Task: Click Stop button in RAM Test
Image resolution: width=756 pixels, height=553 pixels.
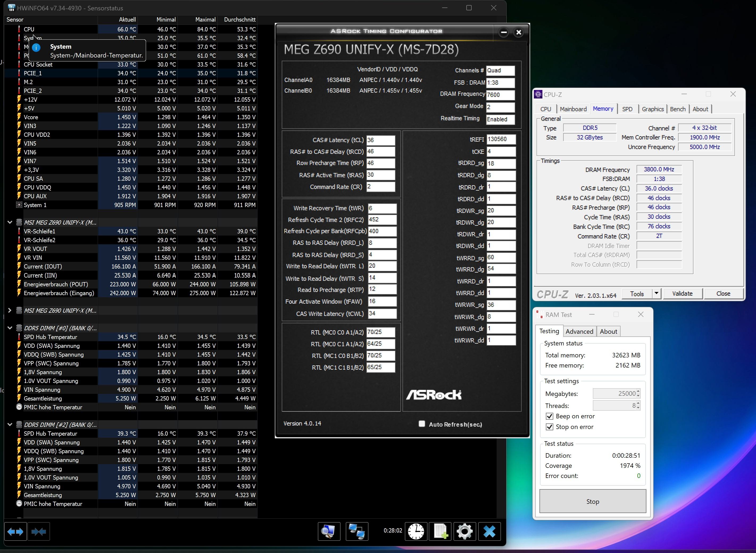Action: [592, 501]
